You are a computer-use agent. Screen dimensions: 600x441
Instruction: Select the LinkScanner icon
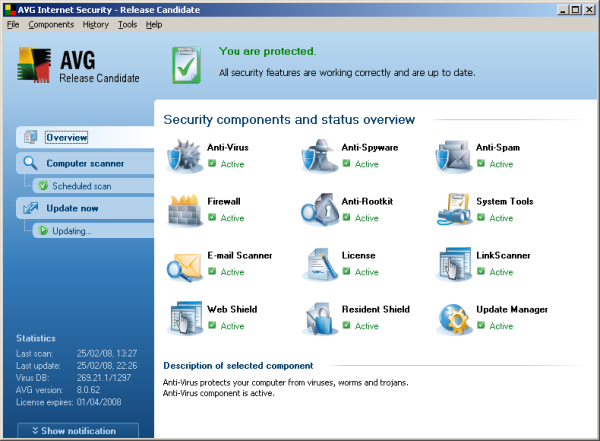pos(454,264)
